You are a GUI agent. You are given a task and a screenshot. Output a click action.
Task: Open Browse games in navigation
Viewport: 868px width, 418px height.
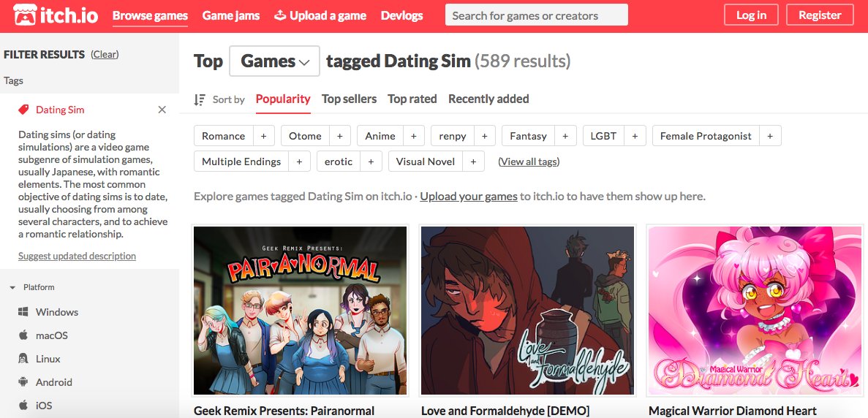point(150,15)
